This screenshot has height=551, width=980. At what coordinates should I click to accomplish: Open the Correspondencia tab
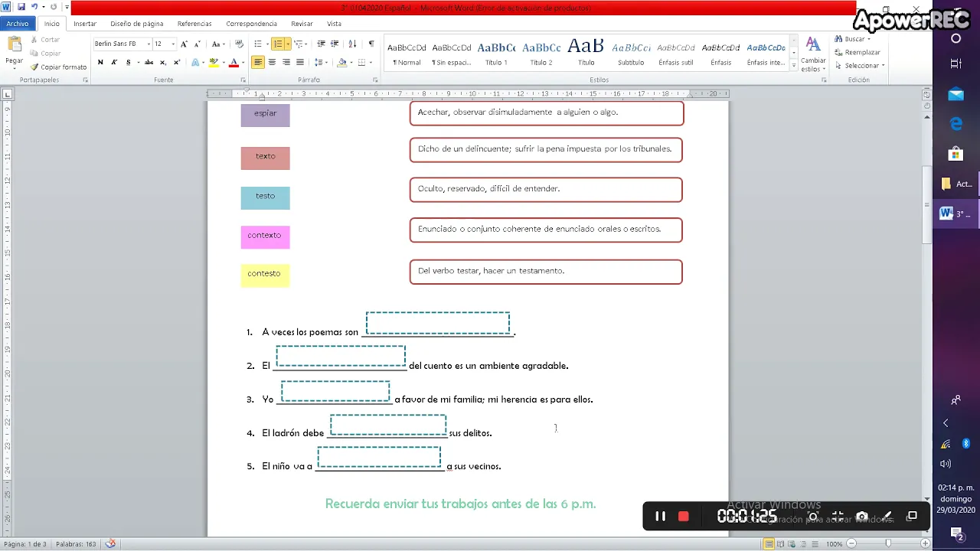[251, 24]
